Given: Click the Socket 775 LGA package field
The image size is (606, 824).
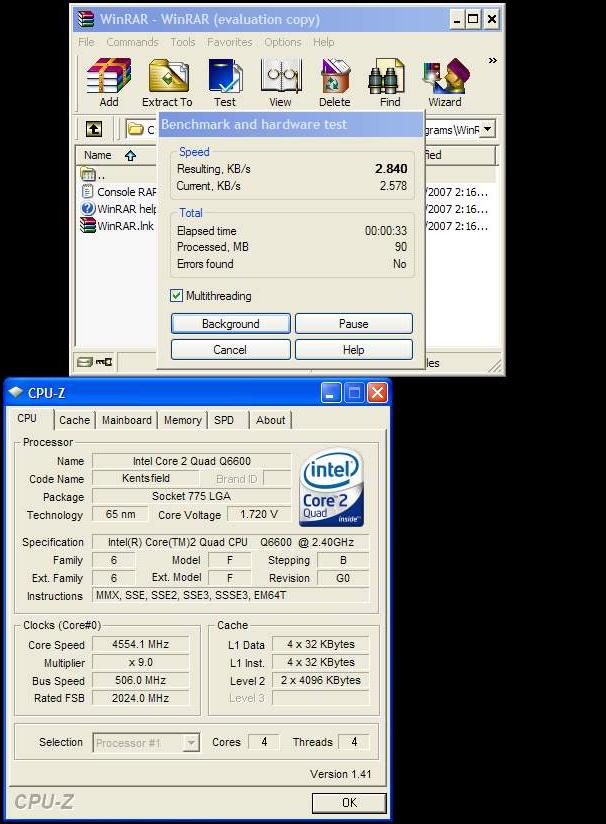Looking at the screenshot, I should pyautogui.click(x=191, y=496).
